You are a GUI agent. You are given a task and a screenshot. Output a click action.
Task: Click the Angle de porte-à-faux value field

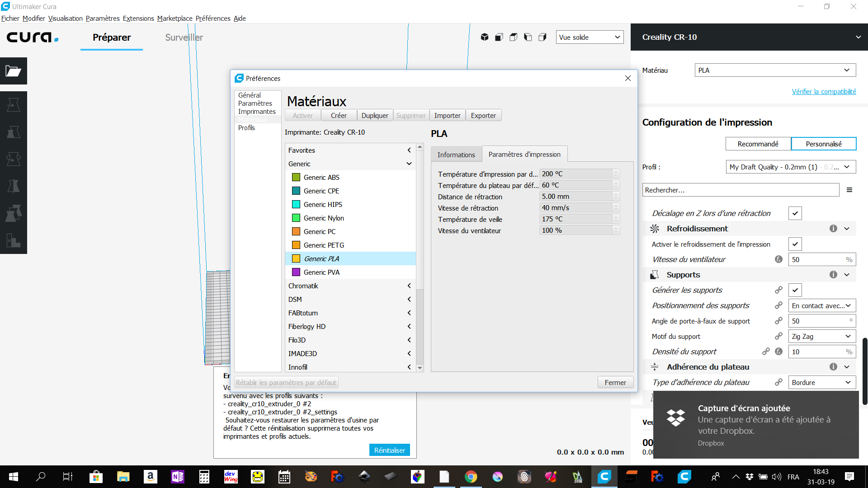(822, 321)
